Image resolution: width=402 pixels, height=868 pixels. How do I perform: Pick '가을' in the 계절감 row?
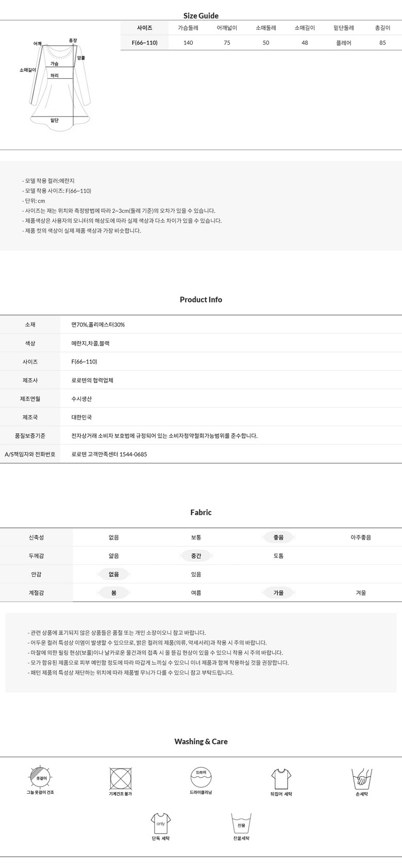(278, 593)
